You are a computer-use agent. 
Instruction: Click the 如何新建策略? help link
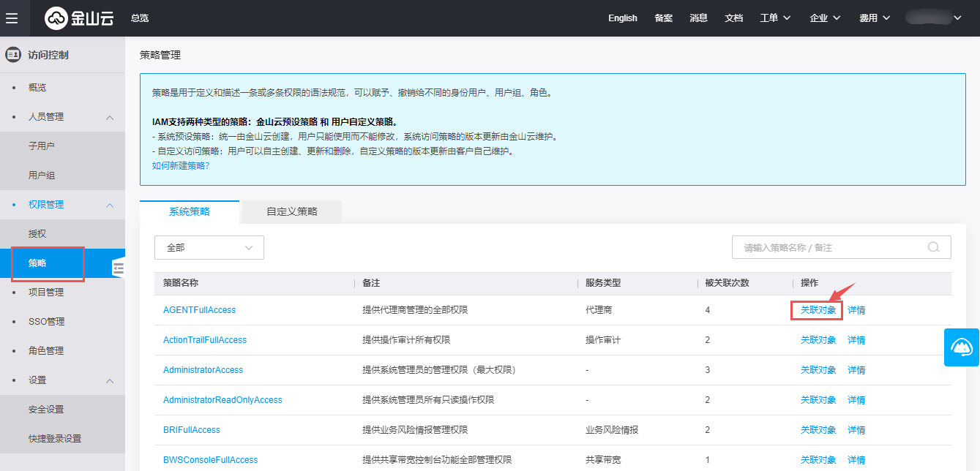[x=181, y=166]
